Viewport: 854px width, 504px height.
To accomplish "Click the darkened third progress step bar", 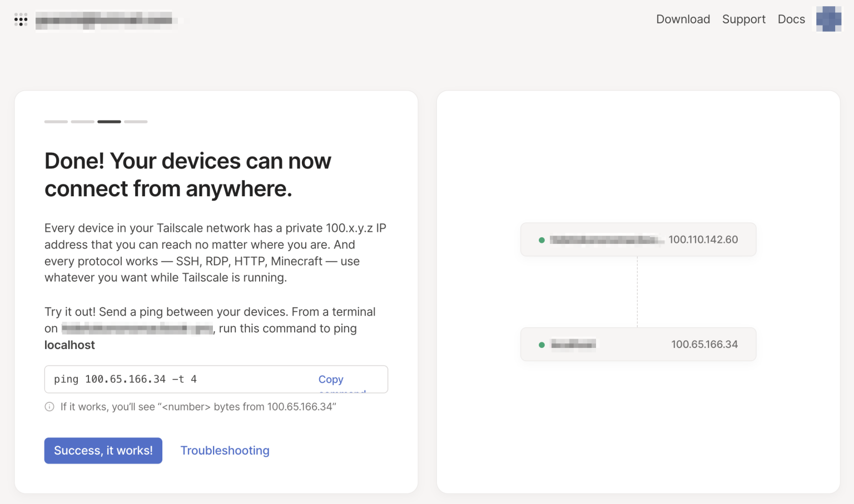I will pyautogui.click(x=109, y=121).
